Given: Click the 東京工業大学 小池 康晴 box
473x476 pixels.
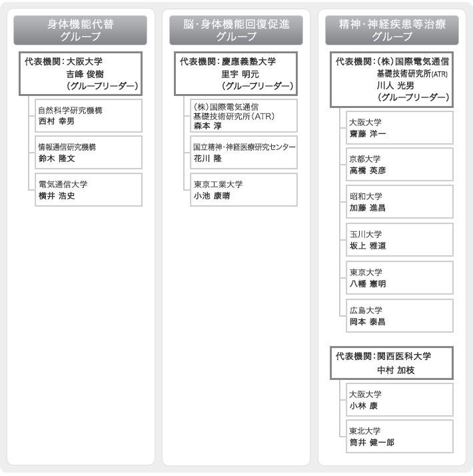Looking at the screenshot, I should tap(244, 190).
